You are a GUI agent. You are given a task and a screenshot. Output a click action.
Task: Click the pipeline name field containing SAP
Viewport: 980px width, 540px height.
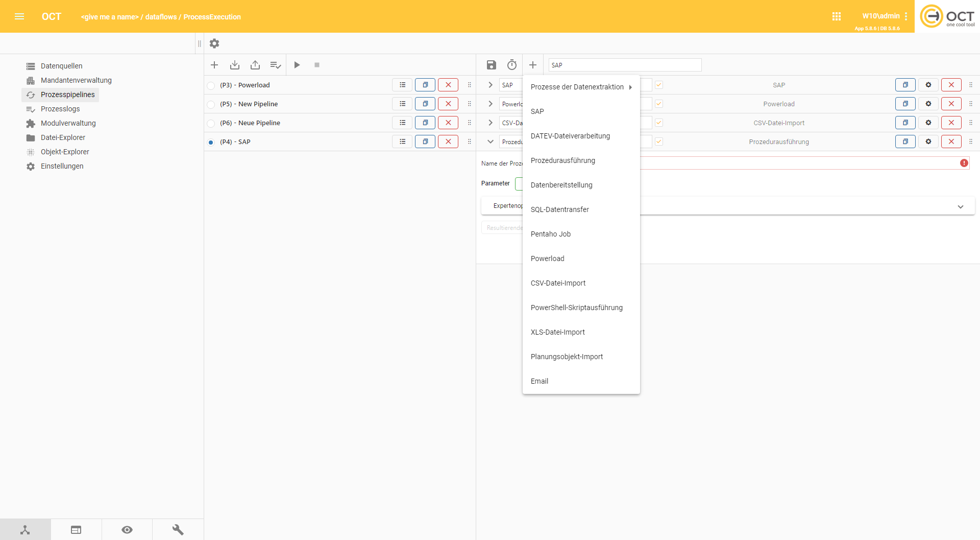(x=624, y=65)
